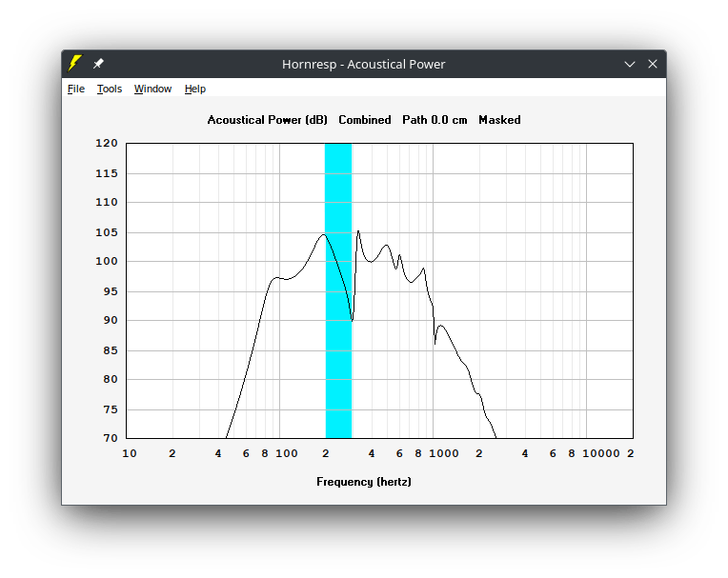
Task: Click the "Combined" label in chart header
Action: [365, 120]
